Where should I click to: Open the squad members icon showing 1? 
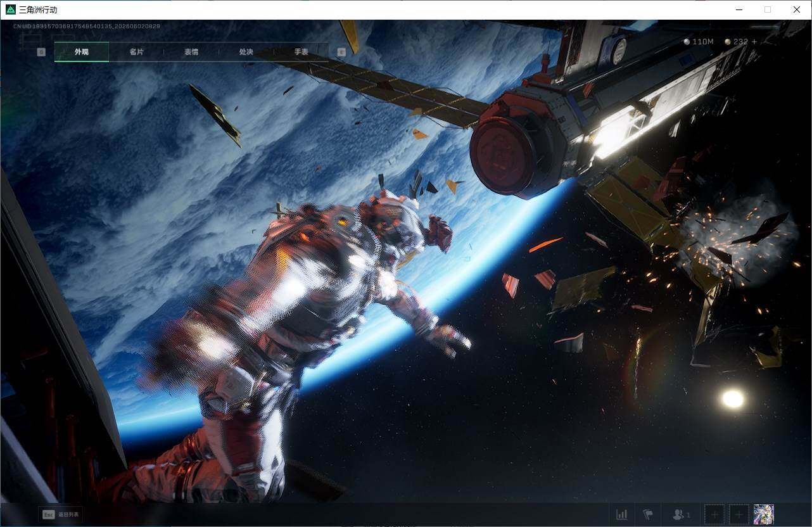click(x=682, y=514)
